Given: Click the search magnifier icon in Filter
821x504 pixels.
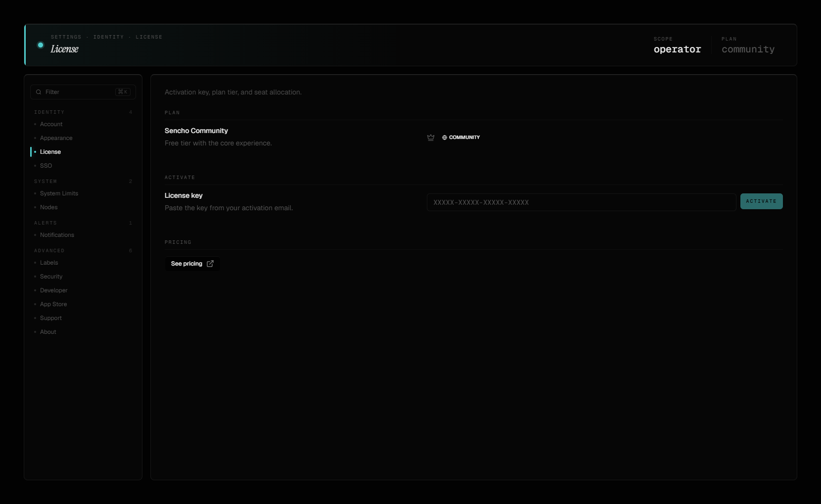Looking at the screenshot, I should click(39, 92).
